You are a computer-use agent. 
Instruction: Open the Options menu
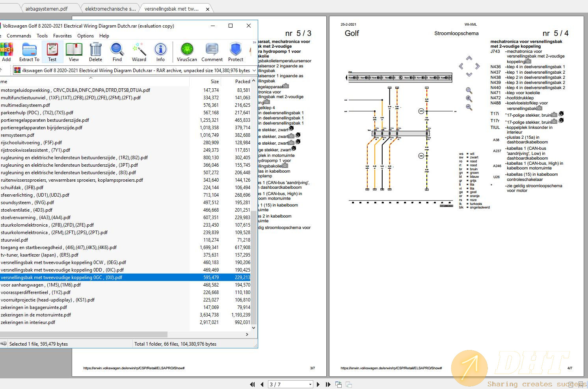[x=86, y=35]
